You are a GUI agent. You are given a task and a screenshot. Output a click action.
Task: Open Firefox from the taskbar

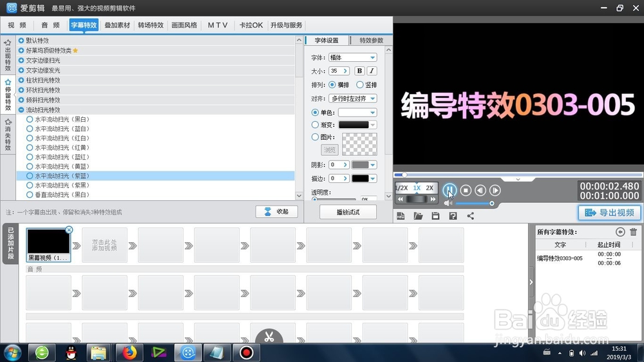[x=129, y=352]
